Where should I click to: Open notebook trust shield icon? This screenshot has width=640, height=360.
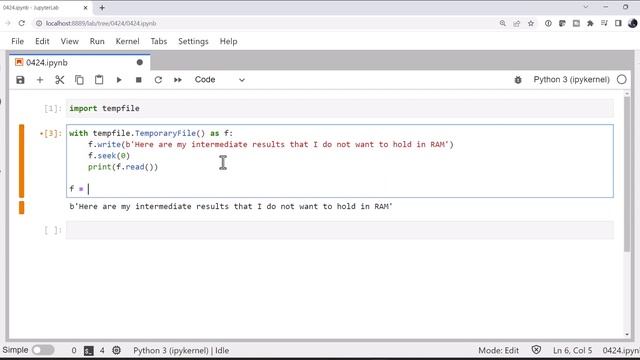536,350
